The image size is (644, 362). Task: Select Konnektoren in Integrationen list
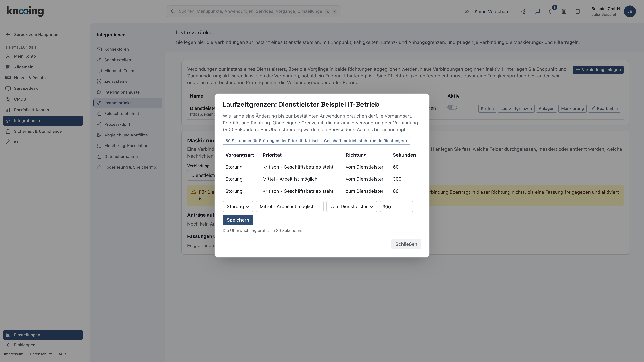[x=128, y=49]
